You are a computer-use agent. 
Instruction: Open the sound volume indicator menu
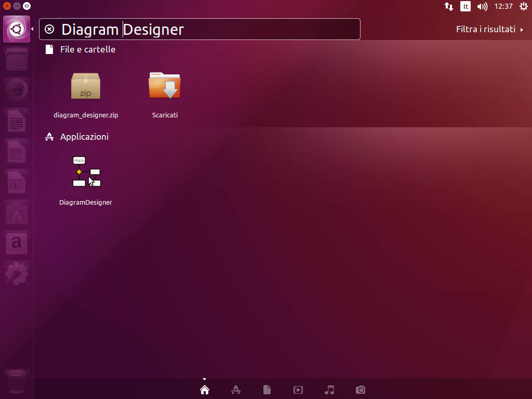click(x=482, y=7)
